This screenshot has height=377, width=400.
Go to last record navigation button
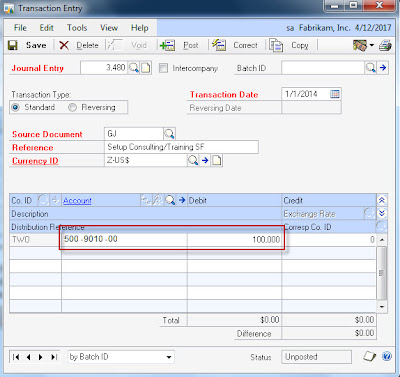tap(54, 357)
